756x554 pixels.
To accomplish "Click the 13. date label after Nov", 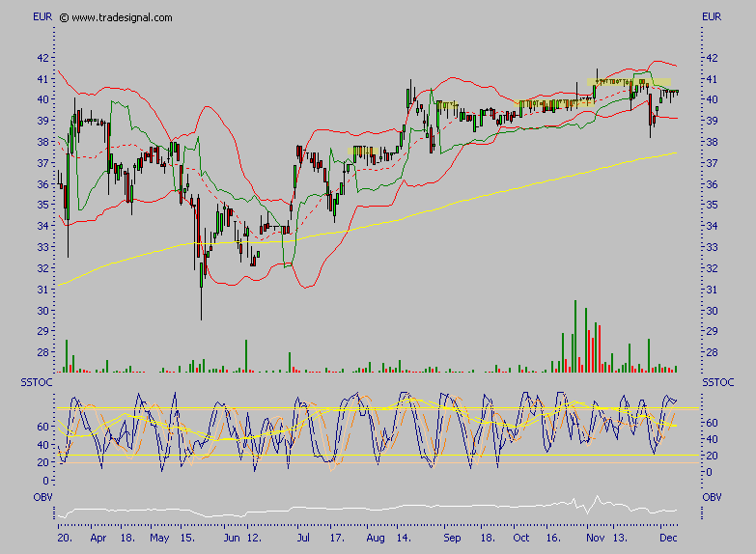I will (620, 539).
